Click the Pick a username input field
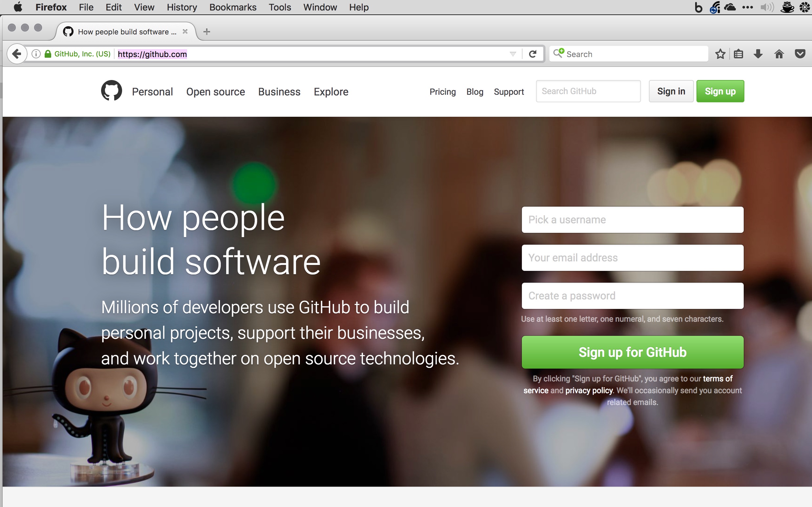 click(x=632, y=219)
